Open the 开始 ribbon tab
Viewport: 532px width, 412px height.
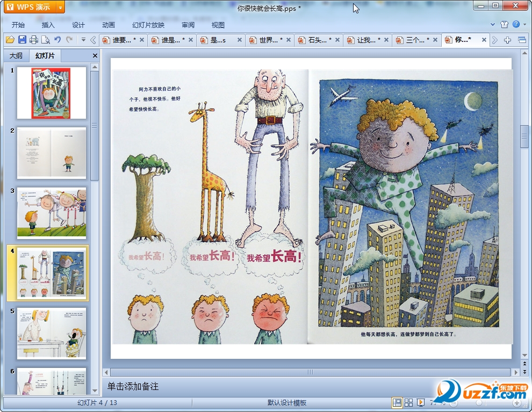tap(18, 25)
